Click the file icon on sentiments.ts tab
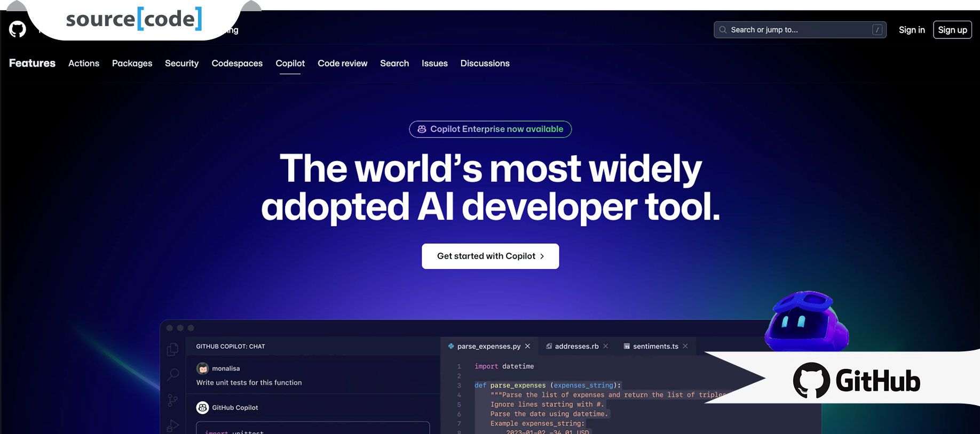Viewport: 980px width, 434px height. (x=627, y=346)
